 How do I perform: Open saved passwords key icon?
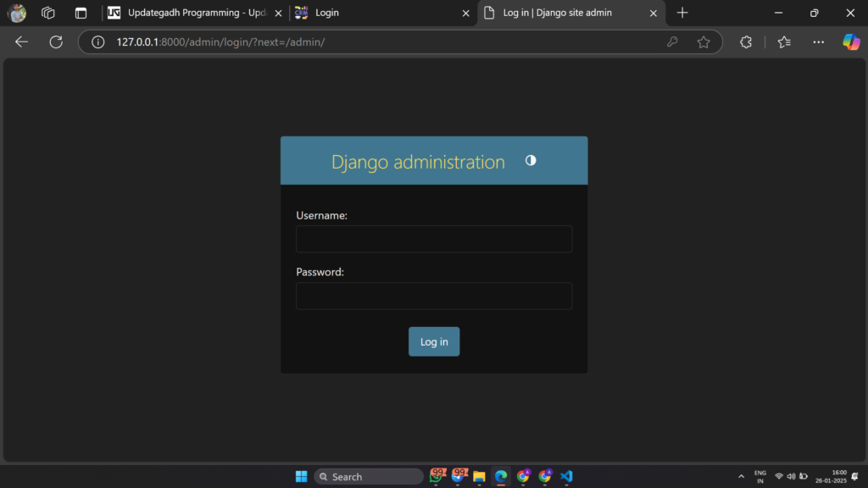[672, 42]
